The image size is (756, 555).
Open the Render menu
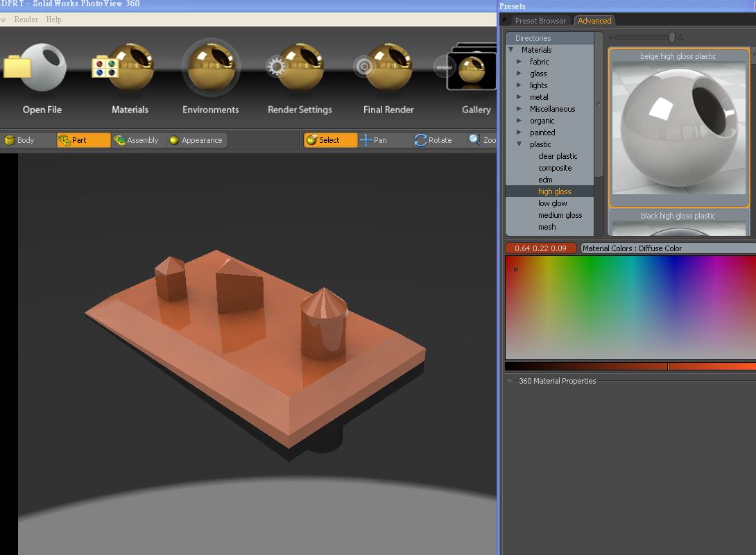pos(26,19)
